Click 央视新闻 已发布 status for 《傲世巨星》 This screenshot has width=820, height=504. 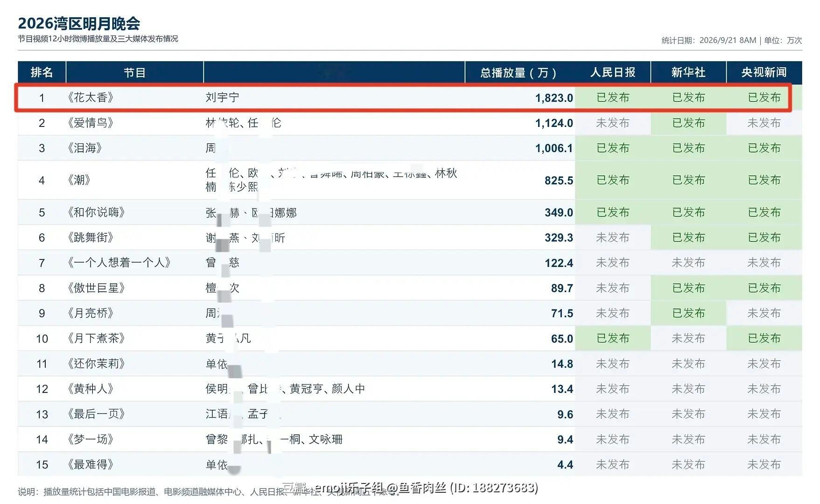[x=764, y=288]
